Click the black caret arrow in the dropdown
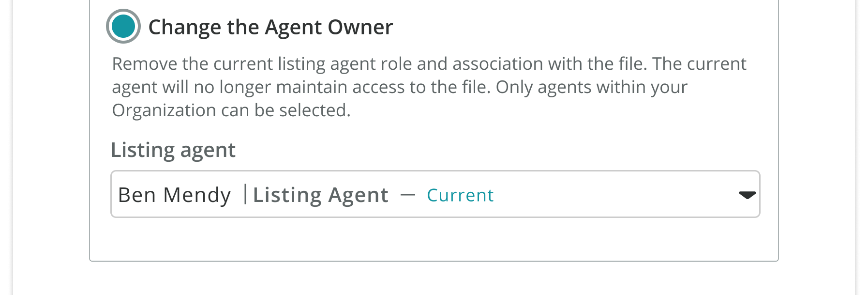 [747, 195]
